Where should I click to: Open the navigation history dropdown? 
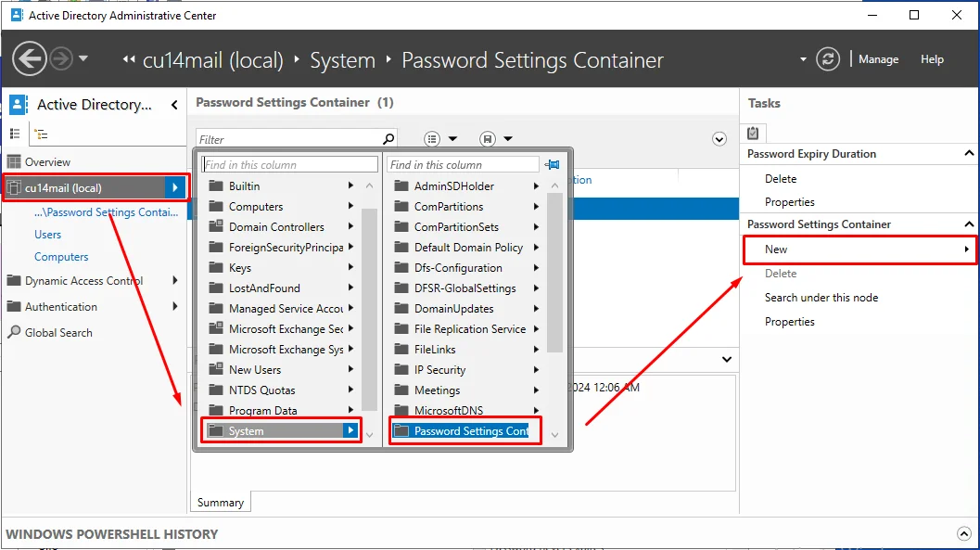click(x=83, y=58)
